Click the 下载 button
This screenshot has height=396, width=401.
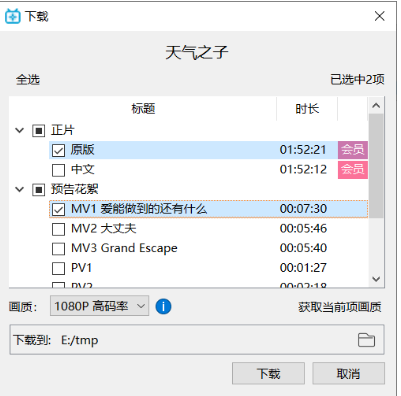268,373
